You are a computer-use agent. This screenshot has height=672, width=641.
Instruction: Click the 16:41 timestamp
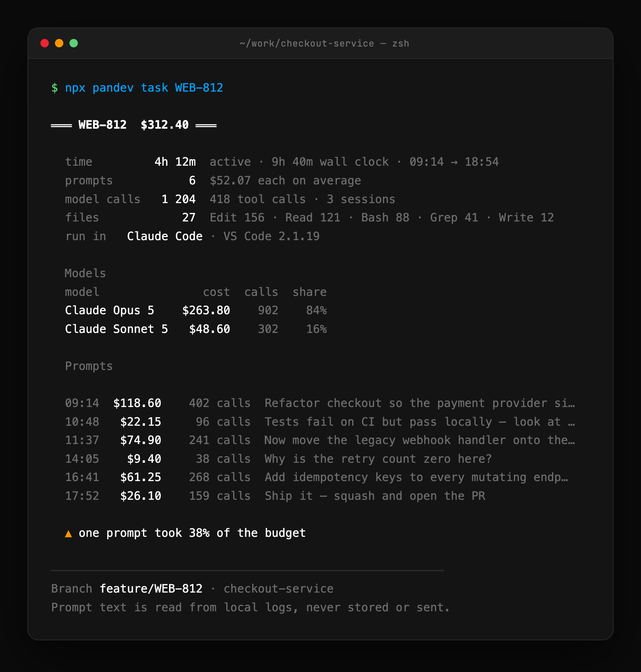coord(82,477)
